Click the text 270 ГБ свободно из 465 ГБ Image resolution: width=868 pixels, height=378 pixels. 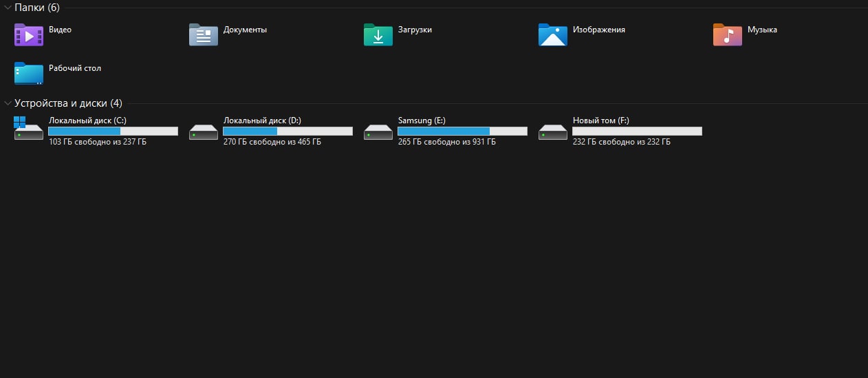click(272, 142)
